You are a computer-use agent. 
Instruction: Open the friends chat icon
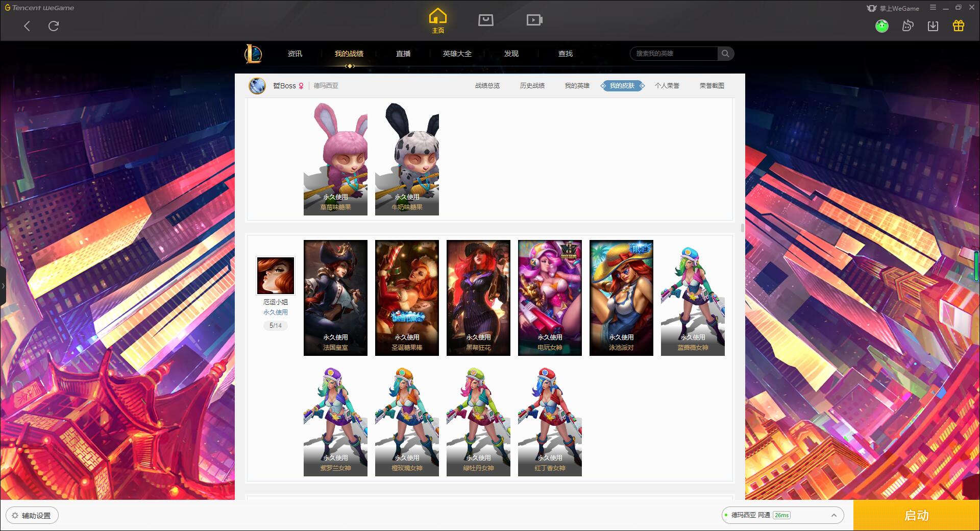pos(908,26)
